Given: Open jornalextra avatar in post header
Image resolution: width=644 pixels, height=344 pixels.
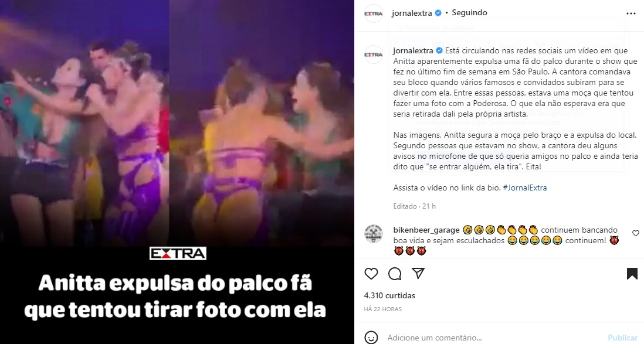Looking at the screenshot, I should (374, 13).
